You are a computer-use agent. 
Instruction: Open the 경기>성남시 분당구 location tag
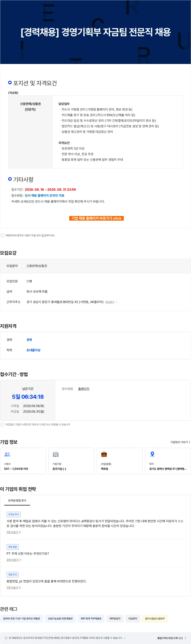155,618
